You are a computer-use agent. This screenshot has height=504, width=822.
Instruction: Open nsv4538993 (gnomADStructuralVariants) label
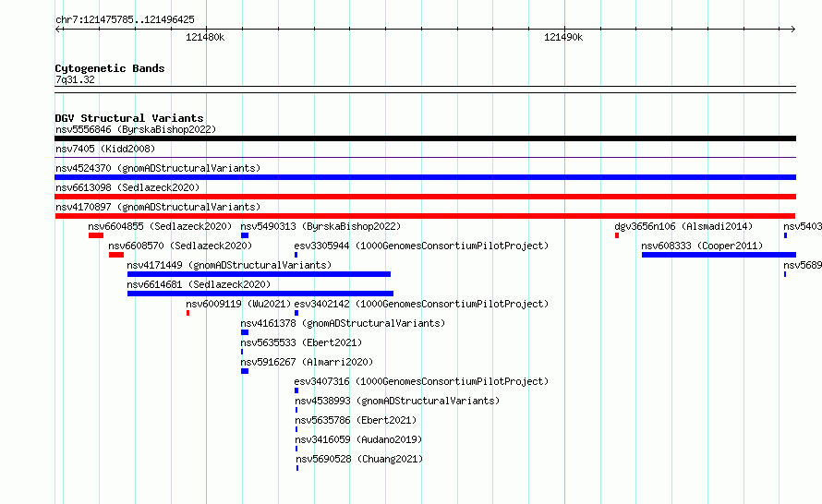tap(397, 401)
